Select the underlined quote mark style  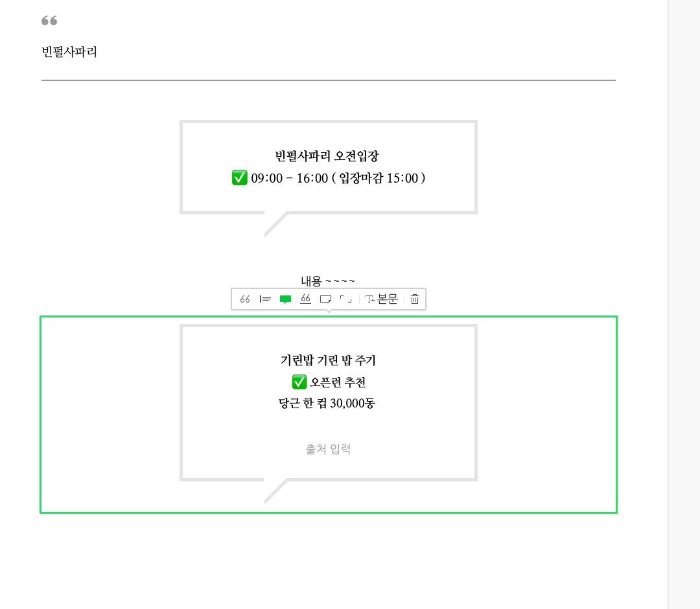click(305, 299)
